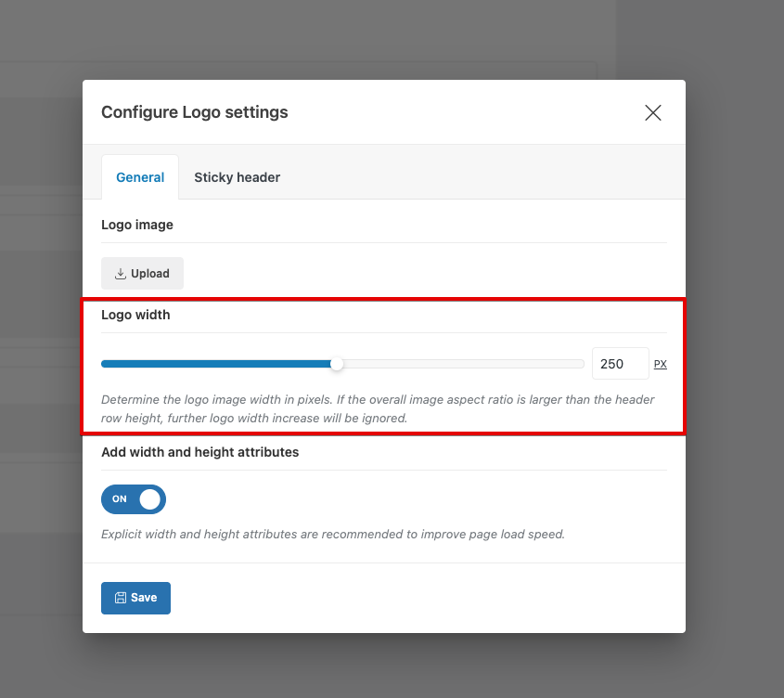
Task: Click the floppy disk save icon
Action: (121, 598)
